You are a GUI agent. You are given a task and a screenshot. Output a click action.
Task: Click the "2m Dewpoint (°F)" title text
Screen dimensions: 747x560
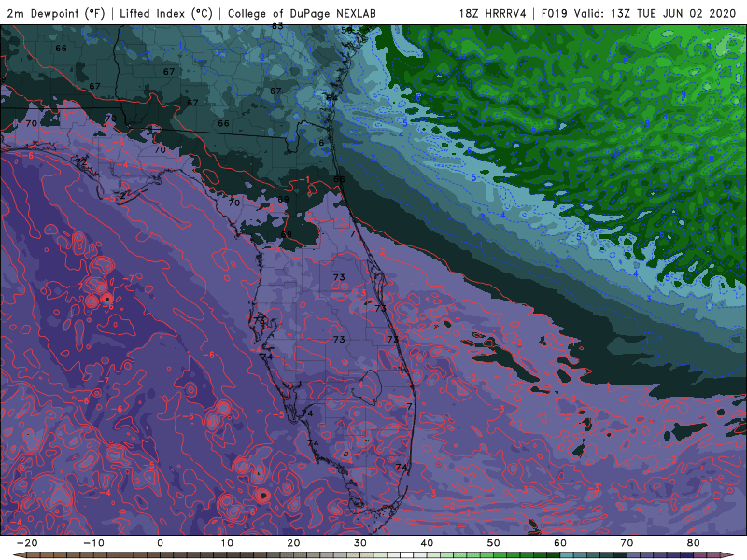[56, 13]
